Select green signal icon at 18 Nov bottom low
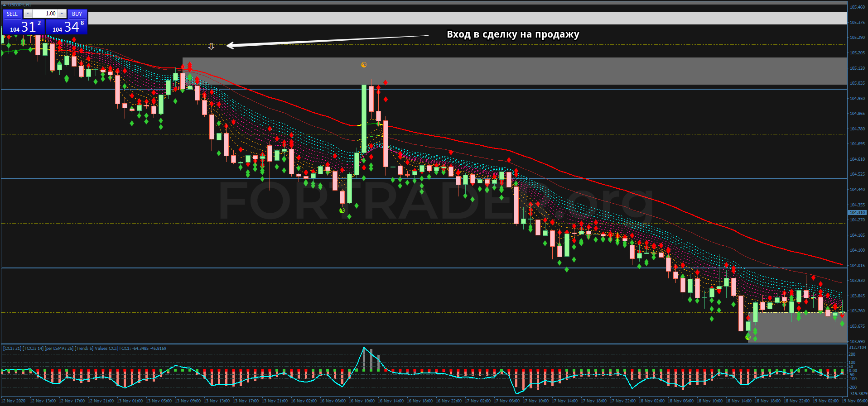This screenshot has height=406, width=868. coord(748,337)
